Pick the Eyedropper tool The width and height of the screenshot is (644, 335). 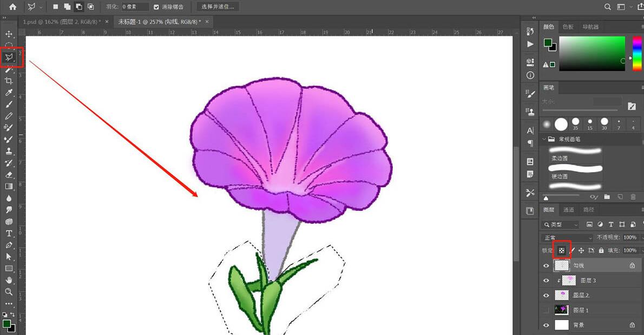pyautogui.click(x=9, y=93)
